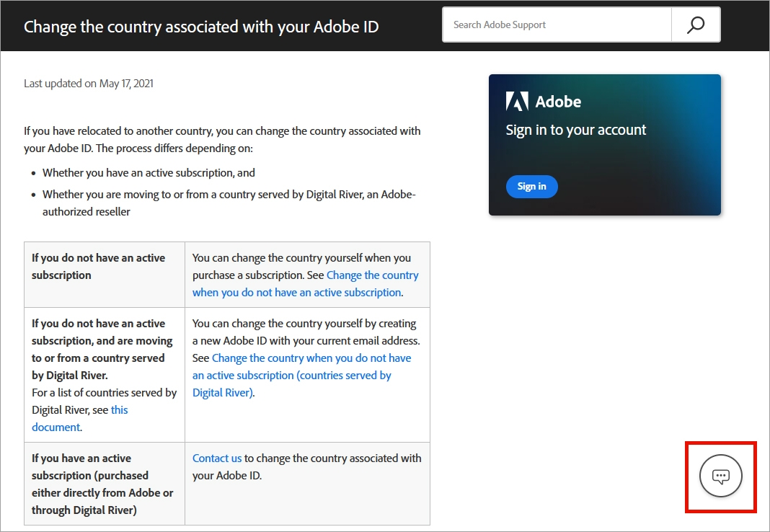Viewport: 770px width, 532px height.
Task: Click the "Contact us" link
Action: coord(217,458)
